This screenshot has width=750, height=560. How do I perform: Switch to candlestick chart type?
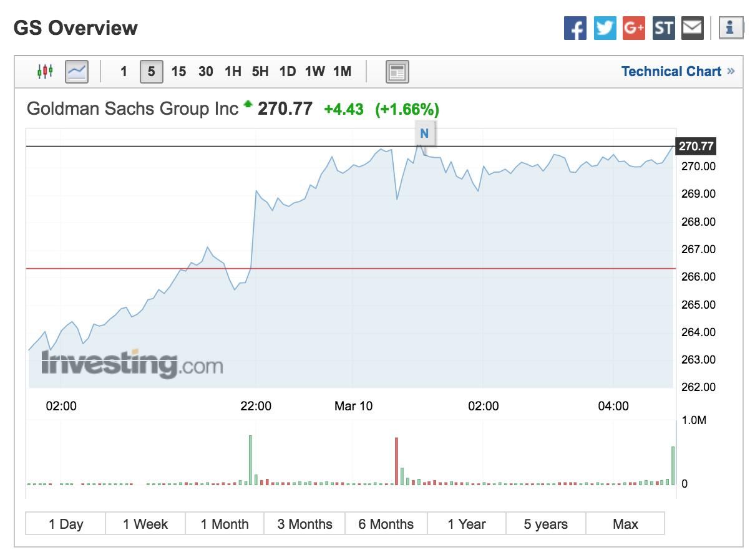coord(46,71)
